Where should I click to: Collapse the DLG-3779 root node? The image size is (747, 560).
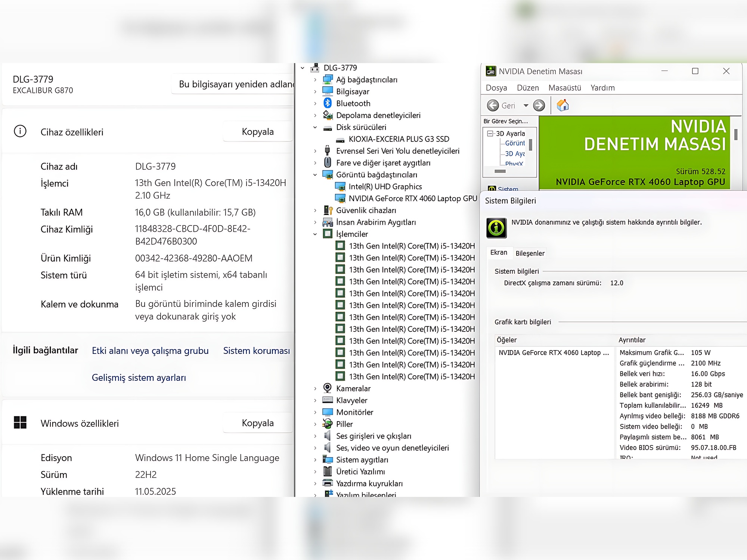pyautogui.click(x=303, y=68)
